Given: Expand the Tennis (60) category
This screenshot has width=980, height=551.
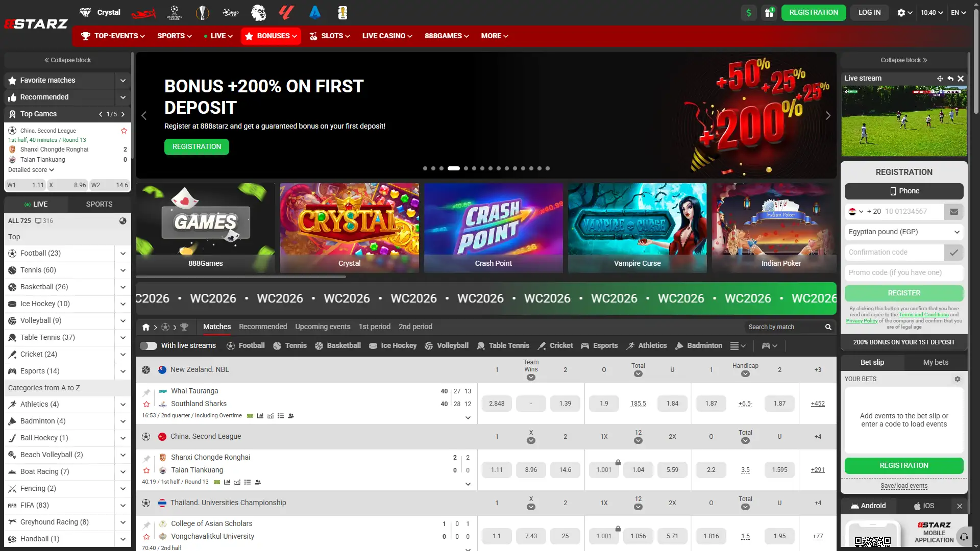Looking at the screenshot, I should [123, 270].
